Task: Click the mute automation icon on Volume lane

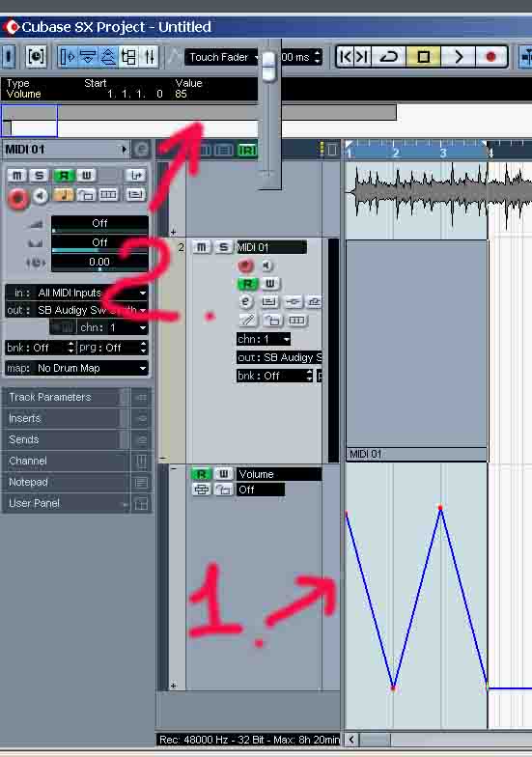Action: tap(201, 490)
